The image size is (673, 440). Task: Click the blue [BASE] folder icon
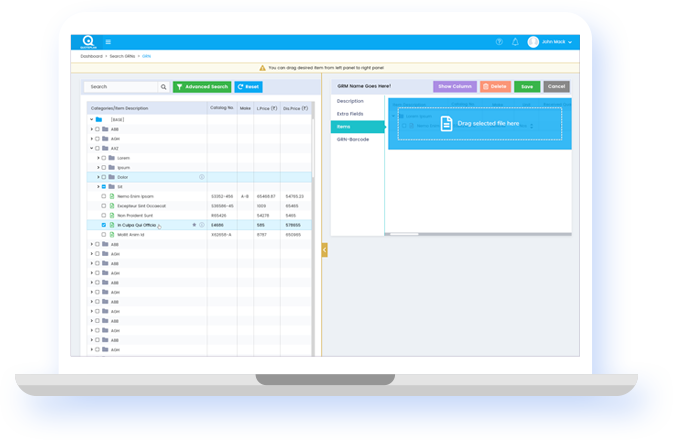tap(99, 119)
